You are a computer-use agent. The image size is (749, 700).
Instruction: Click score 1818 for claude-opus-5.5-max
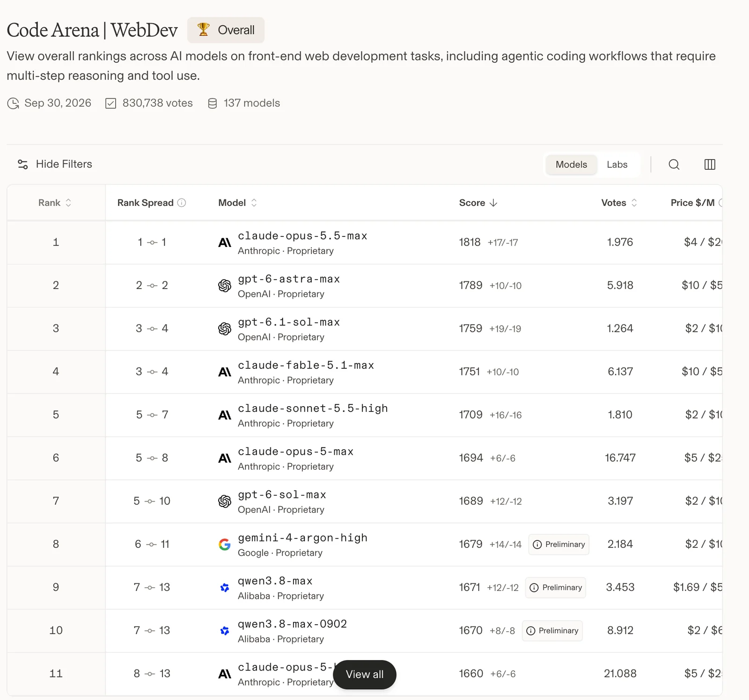point(470,242)
